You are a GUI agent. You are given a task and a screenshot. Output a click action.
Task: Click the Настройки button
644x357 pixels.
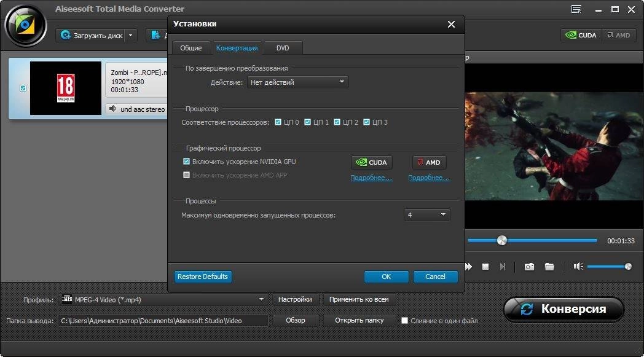tap(295, 299)
